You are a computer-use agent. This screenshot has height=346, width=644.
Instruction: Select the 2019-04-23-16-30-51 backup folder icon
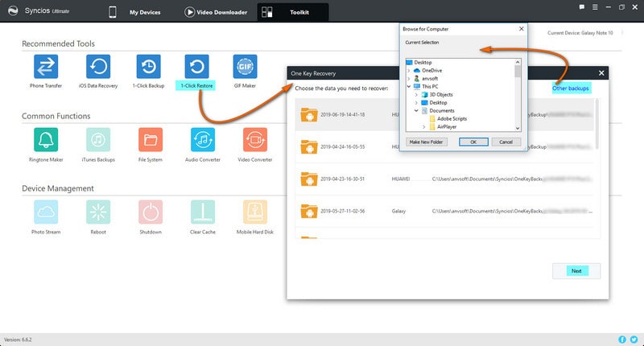309,179
